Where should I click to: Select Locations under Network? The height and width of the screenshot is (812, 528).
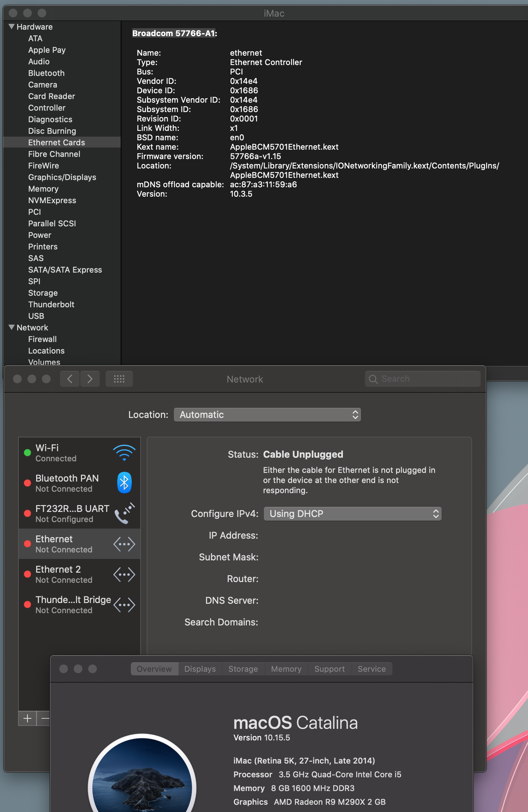[x=62, y=351]
